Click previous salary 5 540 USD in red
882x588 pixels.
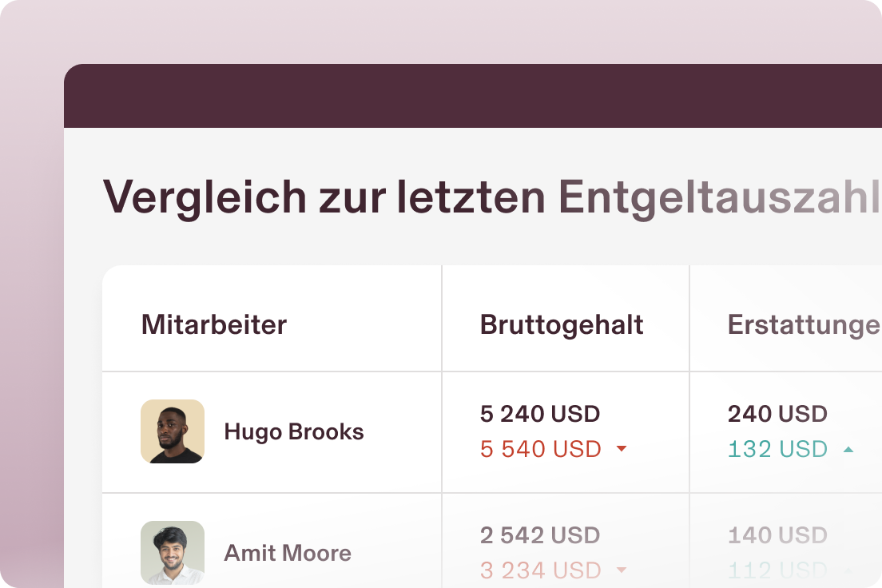coord(541,449)
